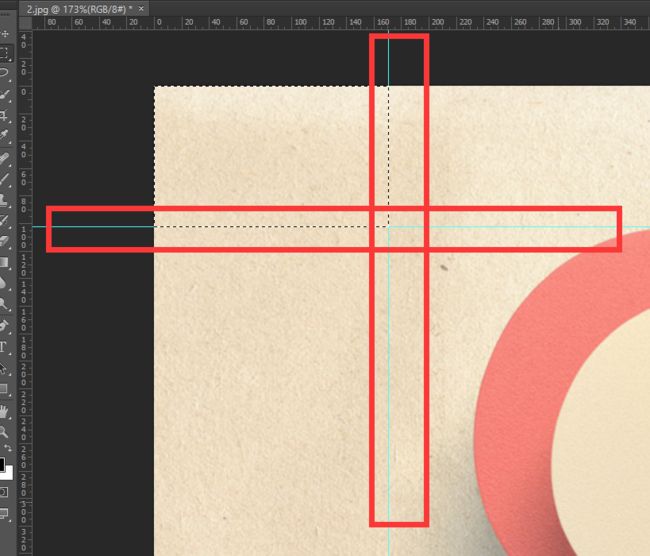Toggle Quick Mask mode
The width and height of the screenshot is (650, 556).
[x=4, y=493]
